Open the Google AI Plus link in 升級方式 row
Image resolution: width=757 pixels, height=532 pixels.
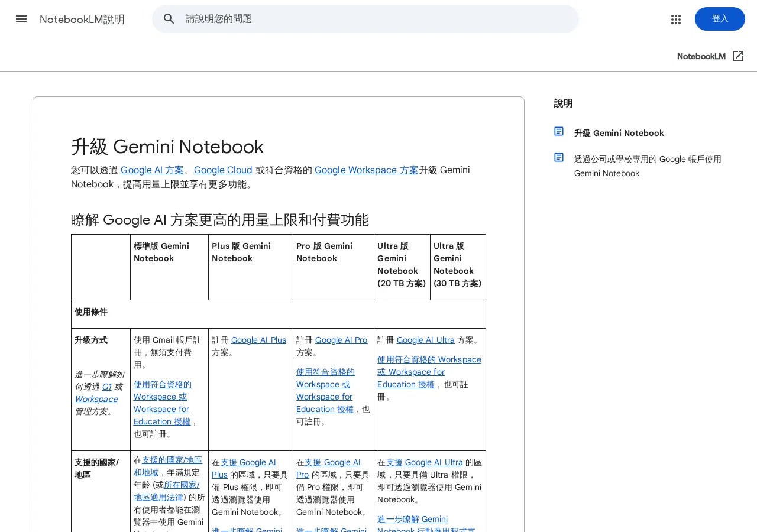258,340
